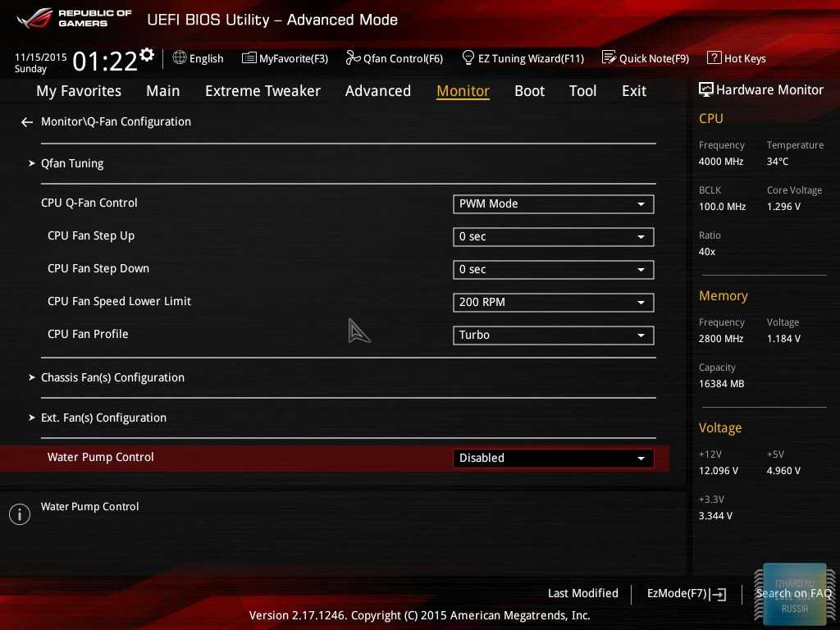Click the info icon near help text
The height and width of the screenshot is (630, 840).
pos(19,514)
